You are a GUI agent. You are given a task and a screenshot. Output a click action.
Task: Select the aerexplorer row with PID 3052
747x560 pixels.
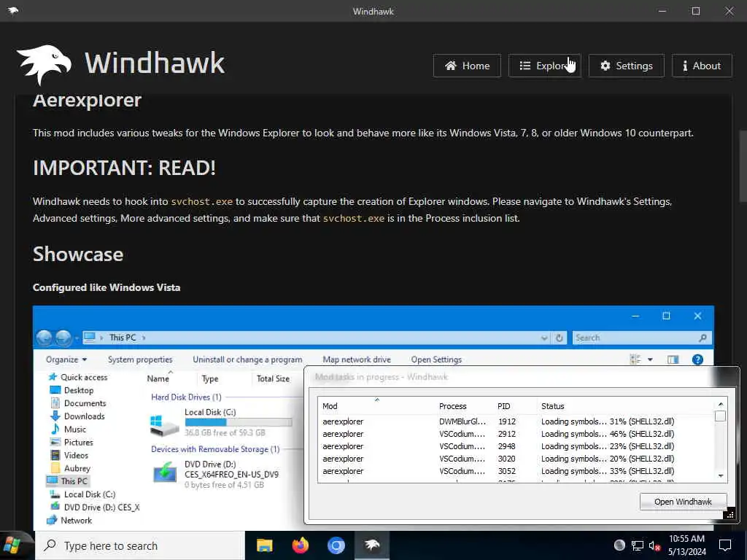pos(516,471)
